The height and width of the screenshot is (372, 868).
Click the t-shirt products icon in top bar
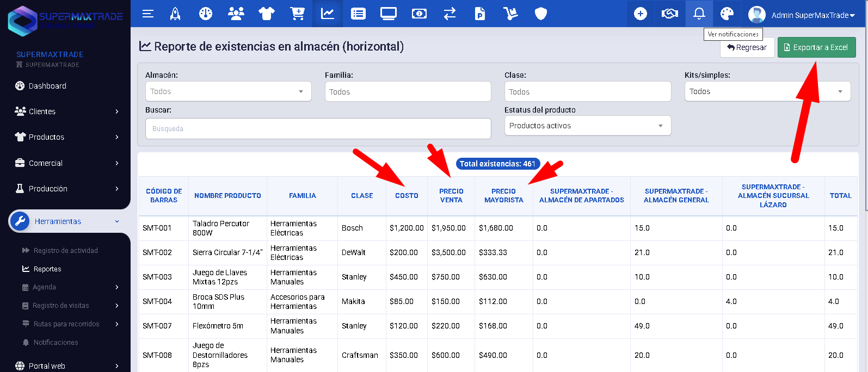pos(267,14)
